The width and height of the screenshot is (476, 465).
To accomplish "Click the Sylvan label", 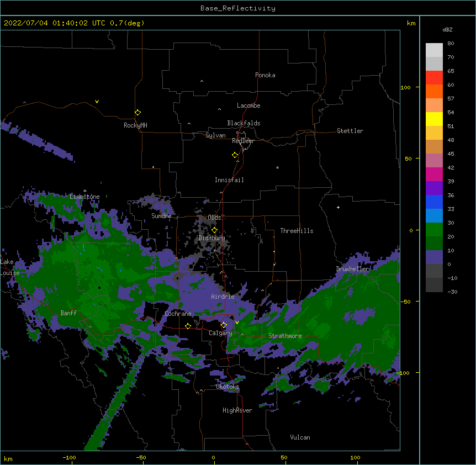I will [215, 135].
